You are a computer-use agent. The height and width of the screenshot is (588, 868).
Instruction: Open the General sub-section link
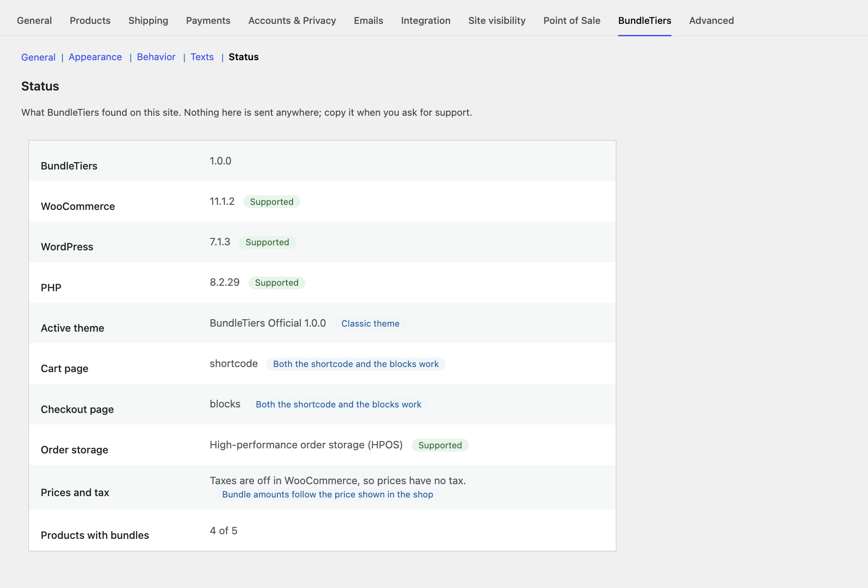38,57
